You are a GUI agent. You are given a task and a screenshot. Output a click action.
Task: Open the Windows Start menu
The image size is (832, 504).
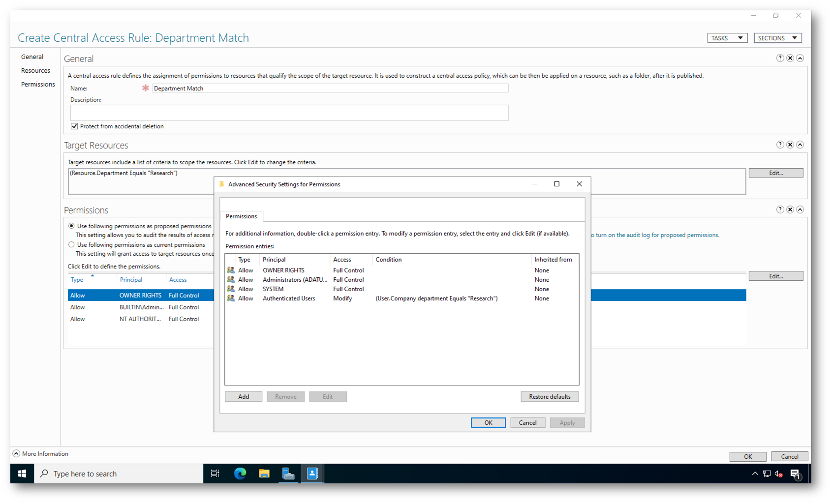coord(22,474)
